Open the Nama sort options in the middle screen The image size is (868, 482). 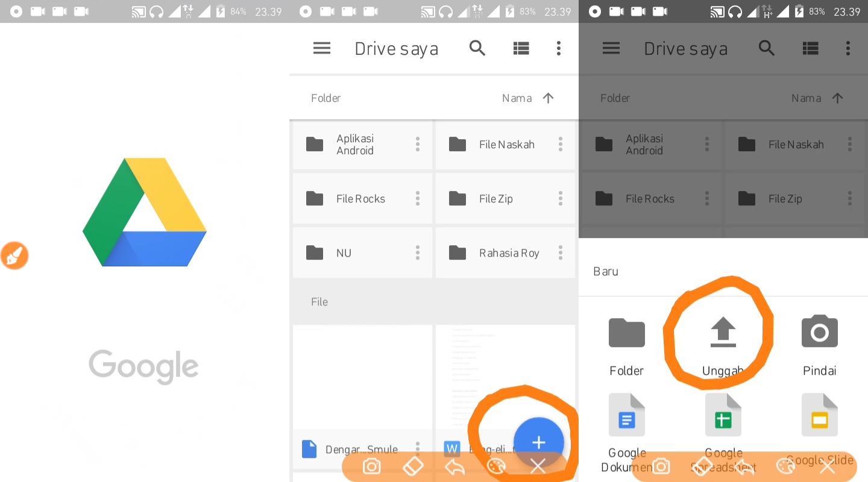(517, 98)
